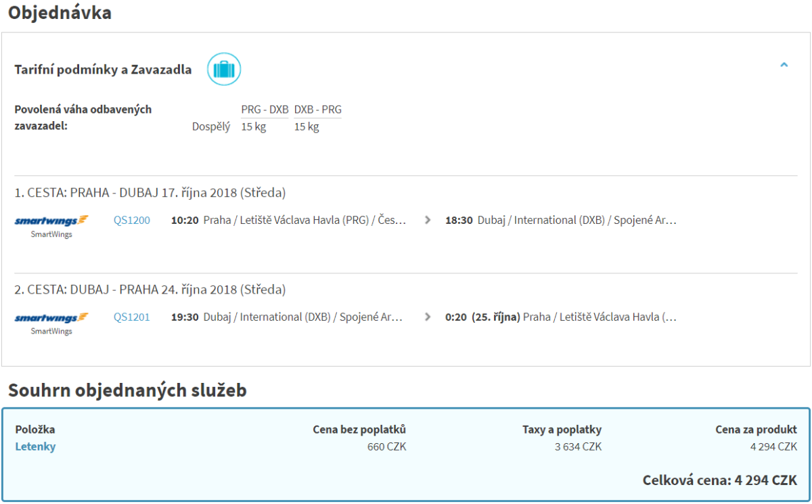Click the suitcase baggage icon
The width and height of the screenshot is (812, 504).
coord(224,69)
